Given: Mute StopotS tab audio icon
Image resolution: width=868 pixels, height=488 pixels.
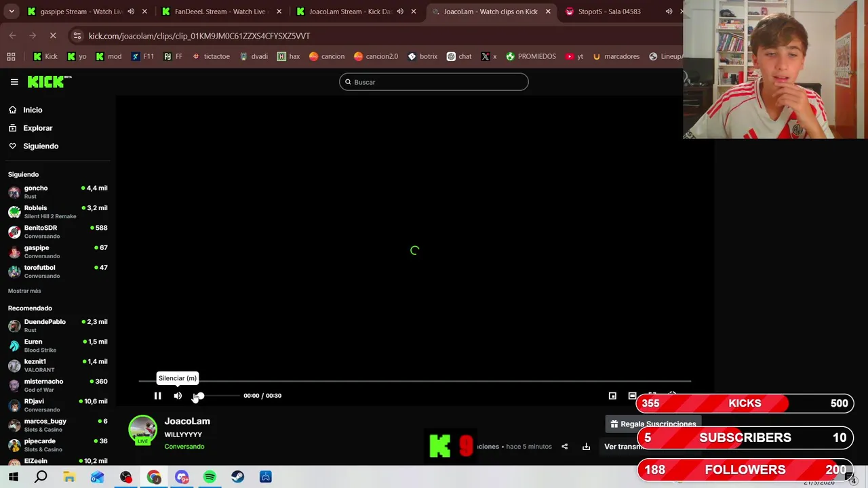Looking at the screenshot, I should (669, 12).
